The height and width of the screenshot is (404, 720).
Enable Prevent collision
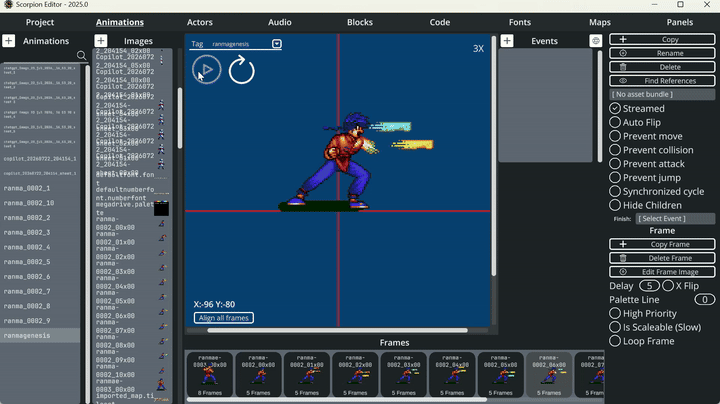(x=615, y=150)
